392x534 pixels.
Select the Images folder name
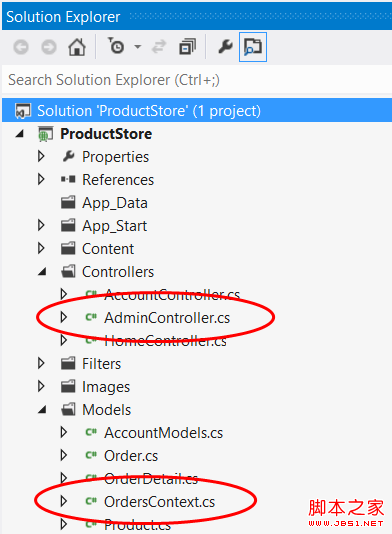[x=106, y=388]
